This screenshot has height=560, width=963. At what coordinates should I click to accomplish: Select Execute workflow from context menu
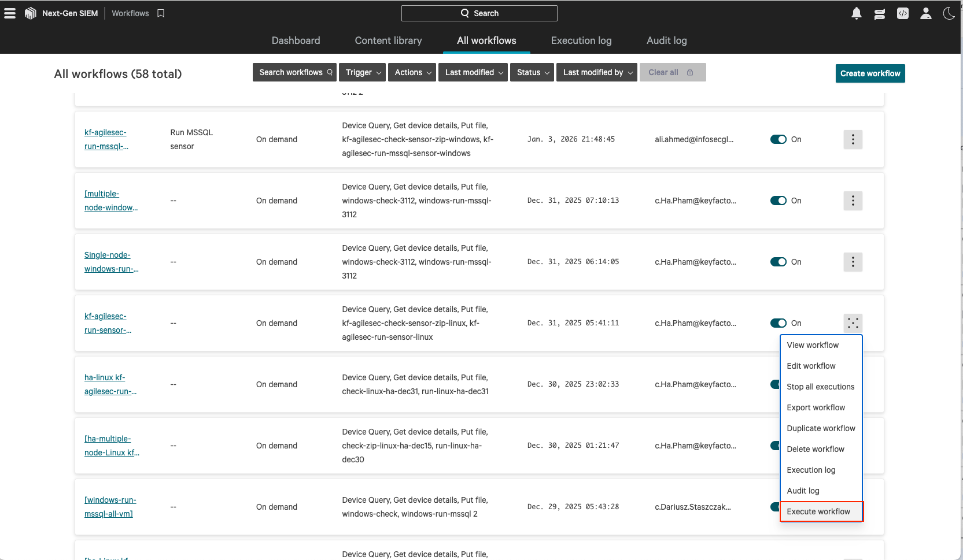[x=818, y=511]
